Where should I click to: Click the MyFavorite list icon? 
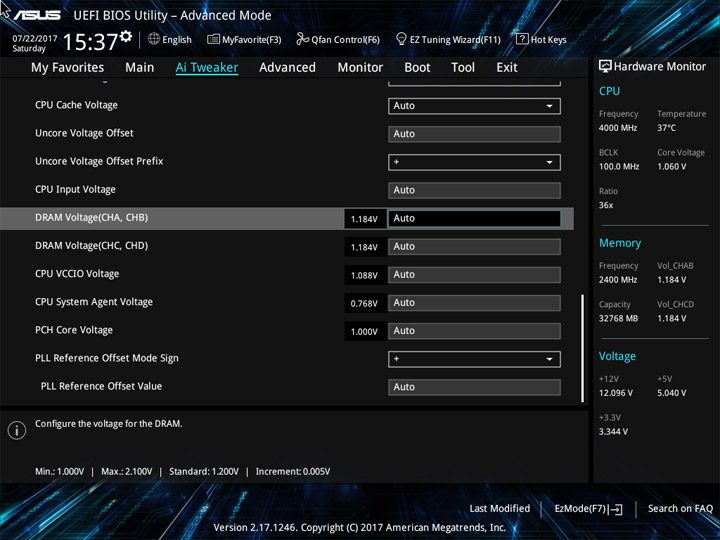(214, 39)
